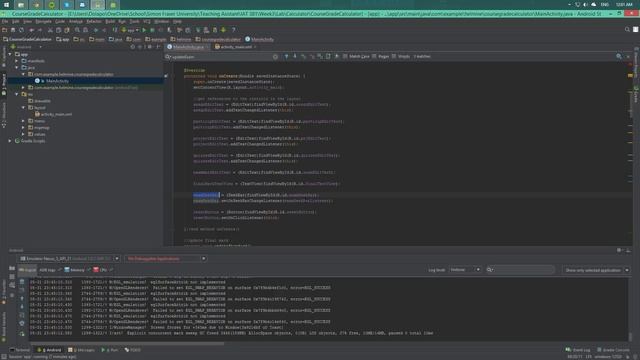Select the MainActivity.java editor tab
Viewport: 640px width, 360px height.
187,47
